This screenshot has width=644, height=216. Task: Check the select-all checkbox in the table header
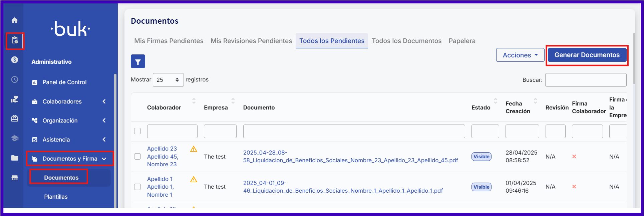[x=137, y=131]
